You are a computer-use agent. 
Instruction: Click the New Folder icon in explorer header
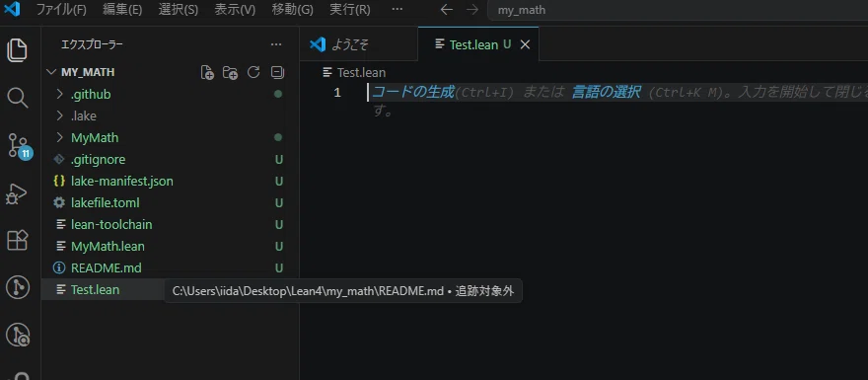coord(230,73)
